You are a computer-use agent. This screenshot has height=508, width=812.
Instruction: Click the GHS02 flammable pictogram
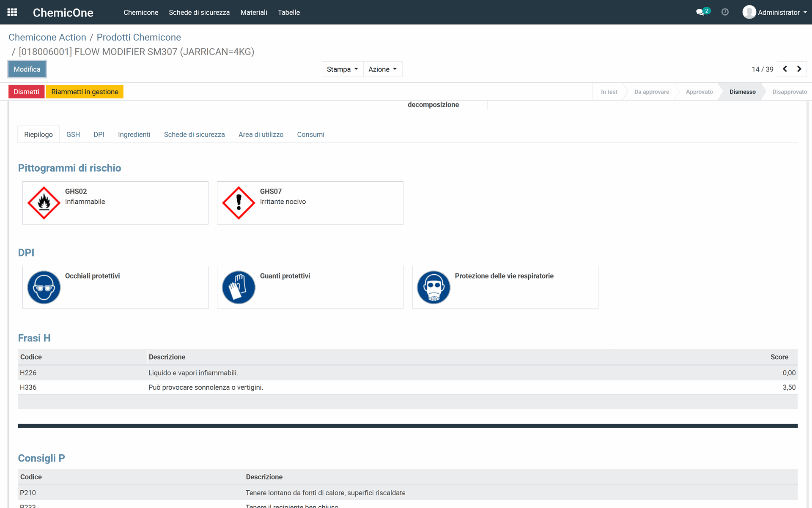(x=44, y=203)
